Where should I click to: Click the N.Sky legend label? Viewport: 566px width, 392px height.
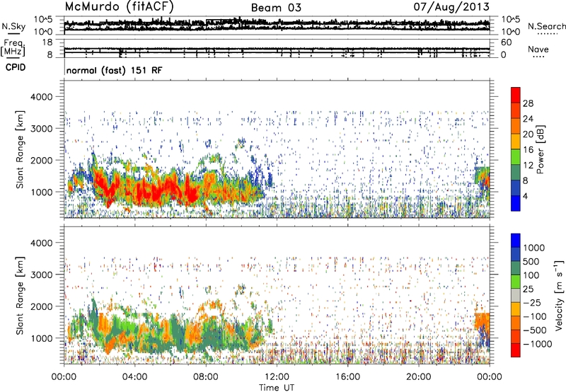coord(13,26)
